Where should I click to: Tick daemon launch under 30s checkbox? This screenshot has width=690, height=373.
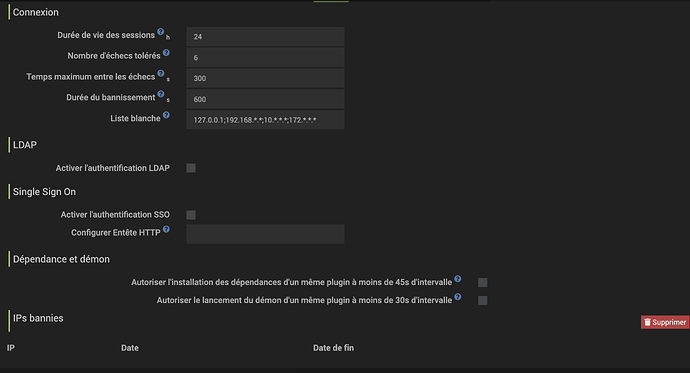[483, 300]
